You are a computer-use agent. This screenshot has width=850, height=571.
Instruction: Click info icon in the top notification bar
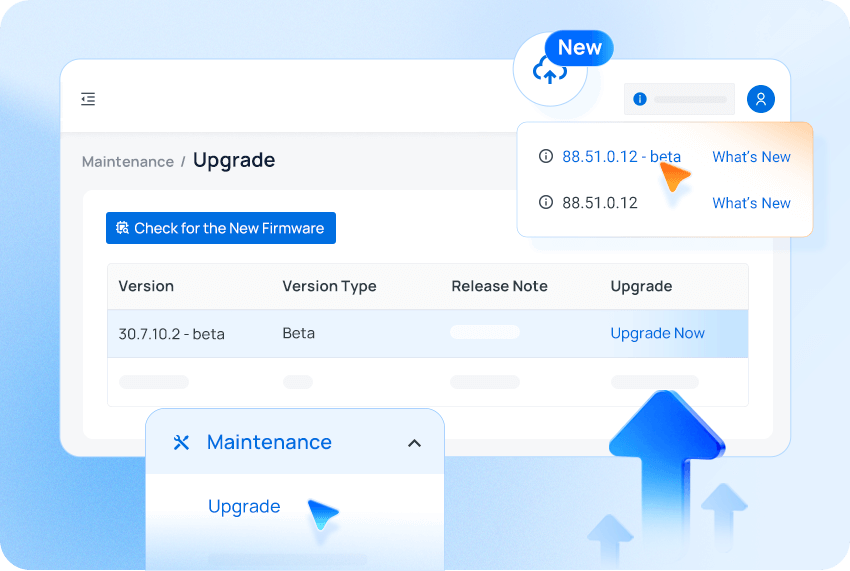coord(640,99)
